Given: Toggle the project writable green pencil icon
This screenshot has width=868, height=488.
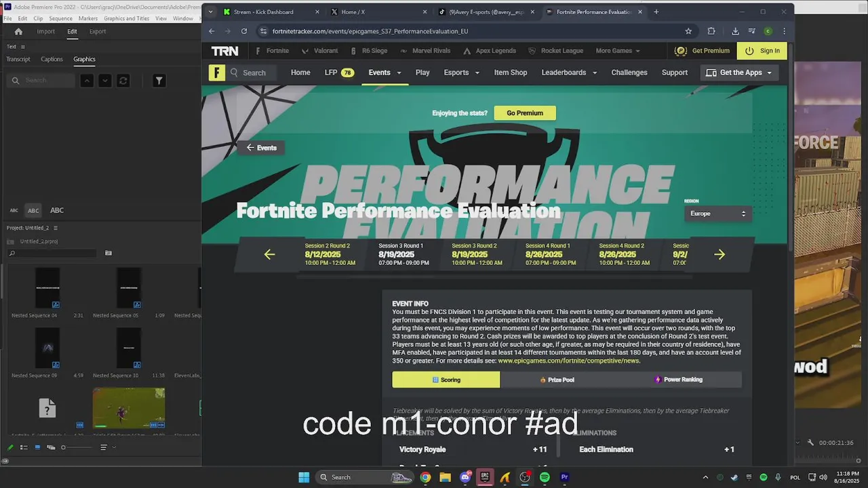Looking at the screenshot, I should pyautogui.click(x=10, y=447).
